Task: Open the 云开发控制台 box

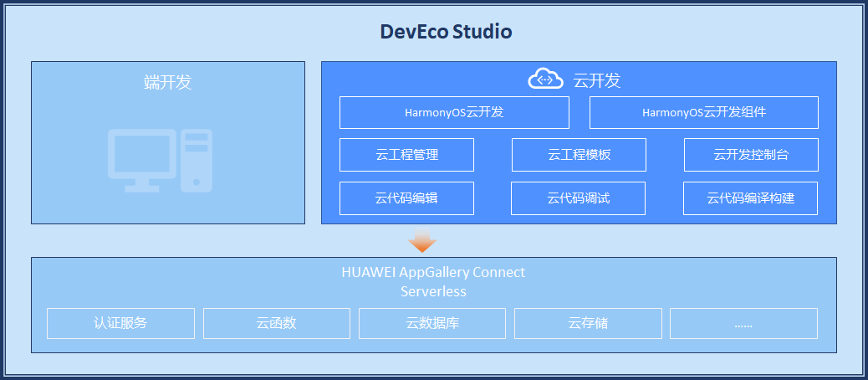Action: coord(751,155)
